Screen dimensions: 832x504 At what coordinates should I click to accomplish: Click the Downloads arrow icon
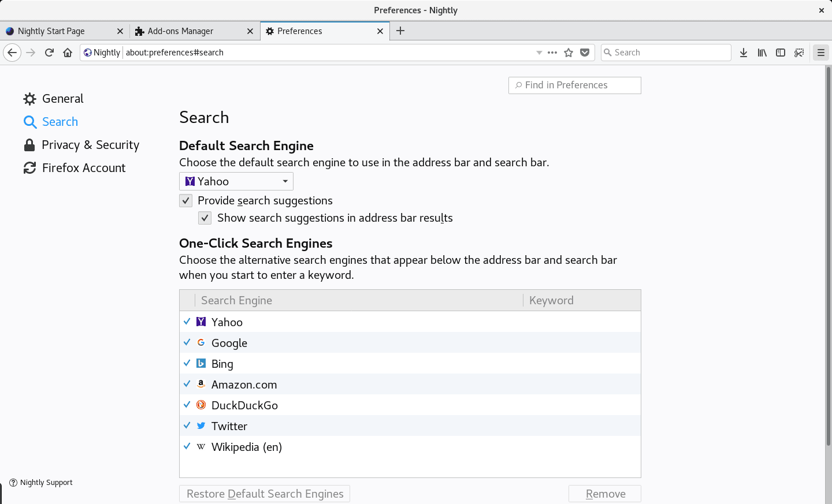[744, 53]
